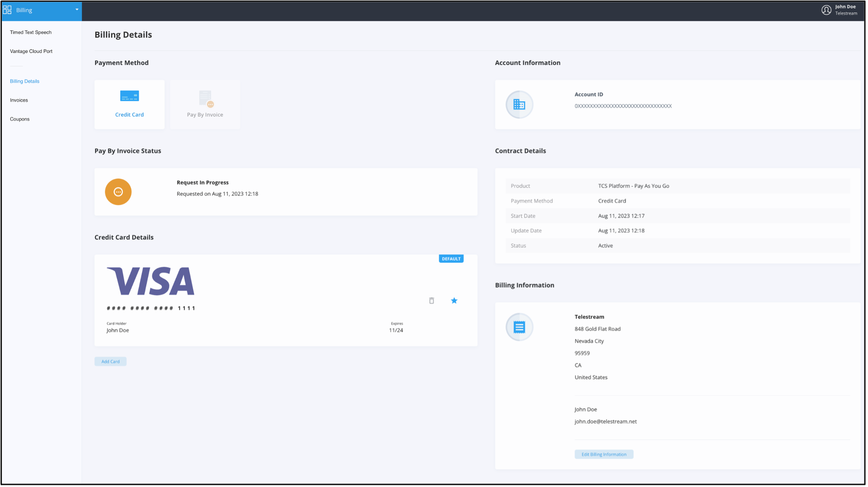Click the VISA logo on card
This screenshot has width=868, height=487.
click(x=151, y=281)
